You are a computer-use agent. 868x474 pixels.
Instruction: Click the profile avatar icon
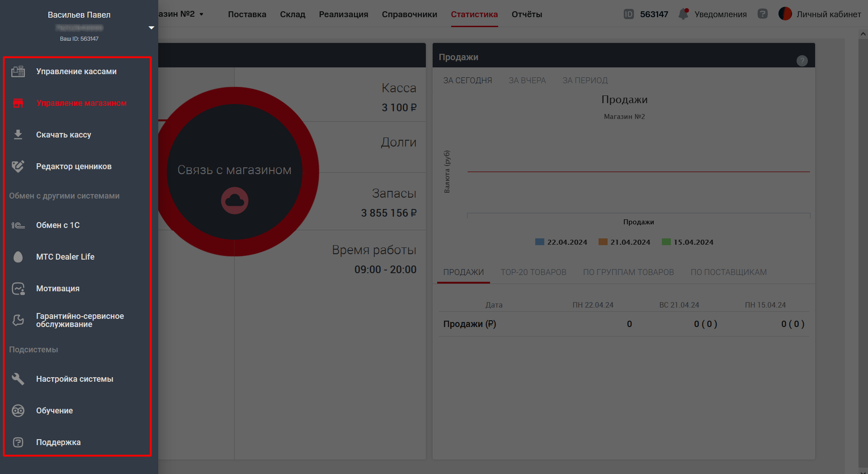(785, 14)
